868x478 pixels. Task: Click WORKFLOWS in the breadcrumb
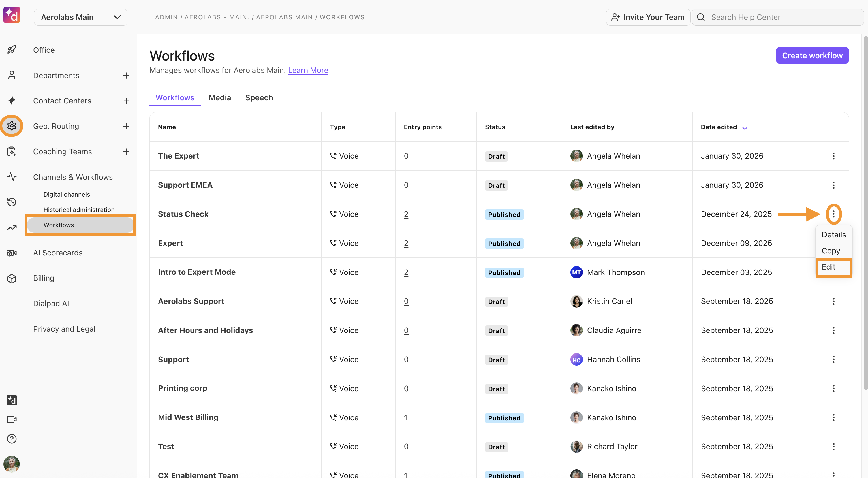tap(342, 17)
